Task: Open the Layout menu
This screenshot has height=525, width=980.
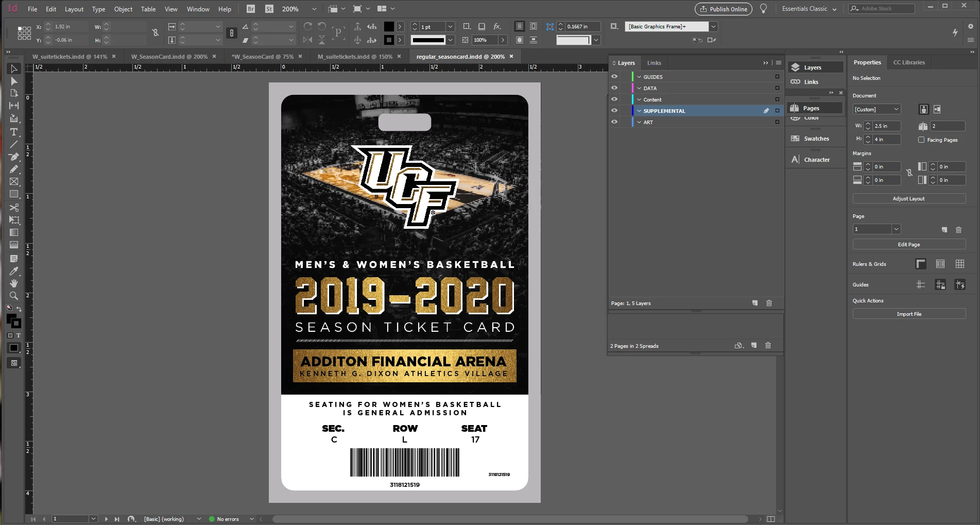Action: tap(74, 9)
